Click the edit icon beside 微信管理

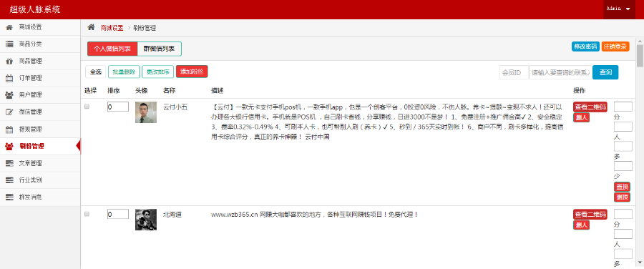click(x=9, y=112)
